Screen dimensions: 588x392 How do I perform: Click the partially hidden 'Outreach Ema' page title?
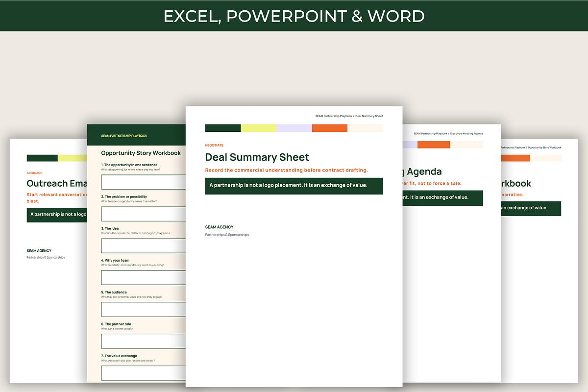click(57, 183)
